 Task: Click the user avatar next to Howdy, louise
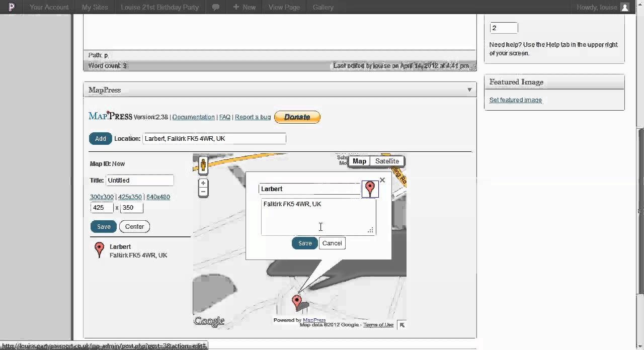[625, 7]
